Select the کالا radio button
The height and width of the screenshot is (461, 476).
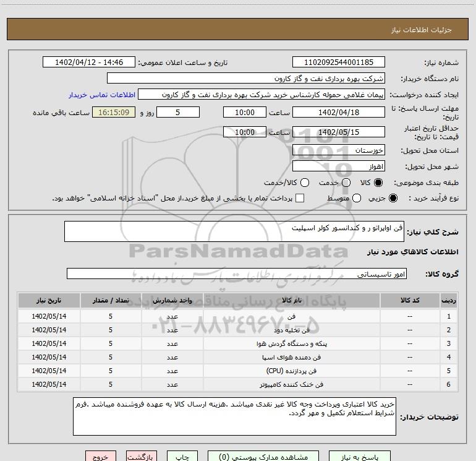pyautogui.click(x=378, y=183)
